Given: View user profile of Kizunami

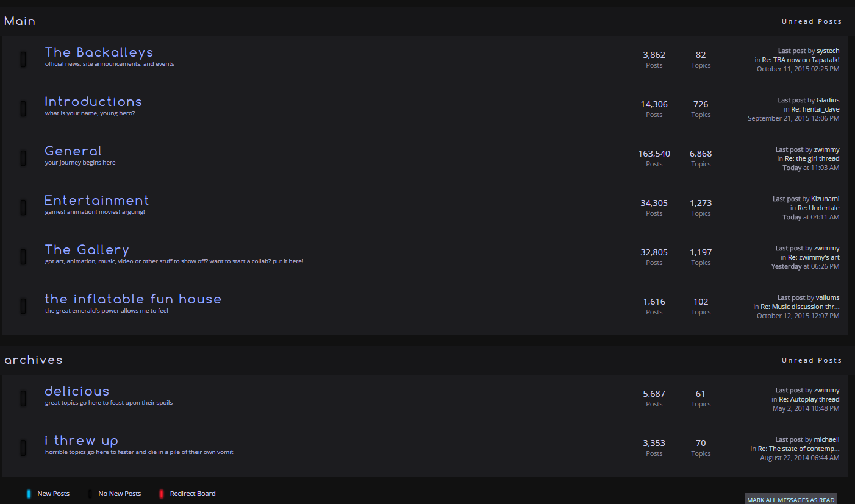Looking at the screenshot, I should click(x=825, y=199).
